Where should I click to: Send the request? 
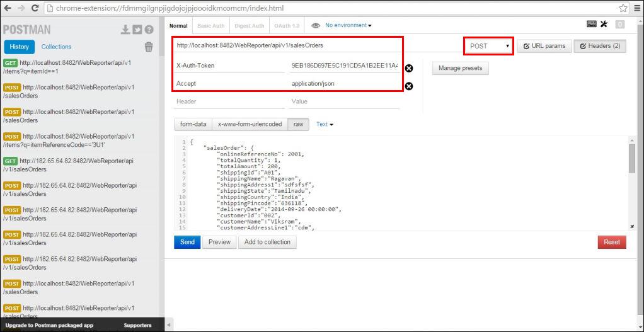(x=187, y=242)
